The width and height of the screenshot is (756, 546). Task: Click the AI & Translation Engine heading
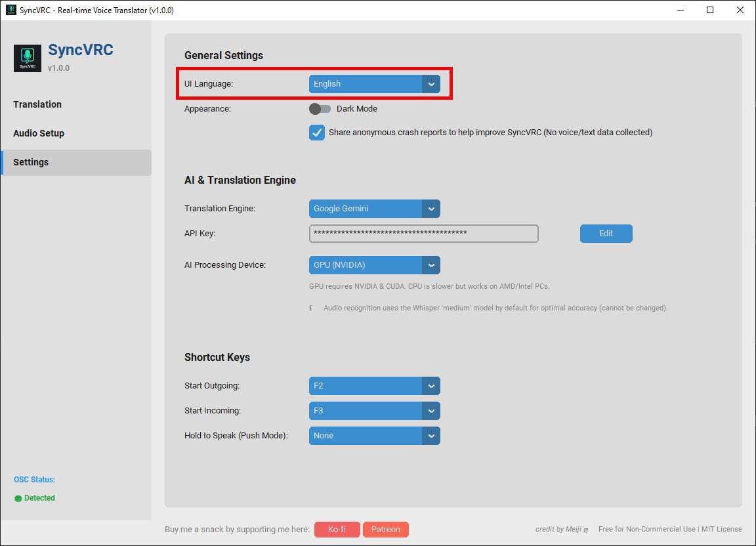coord(240,180)
